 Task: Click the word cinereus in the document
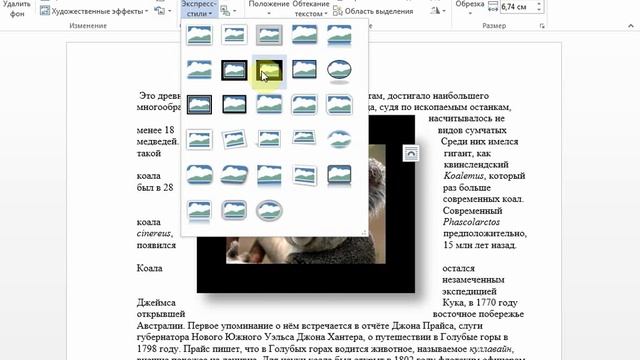click(155, 233)
